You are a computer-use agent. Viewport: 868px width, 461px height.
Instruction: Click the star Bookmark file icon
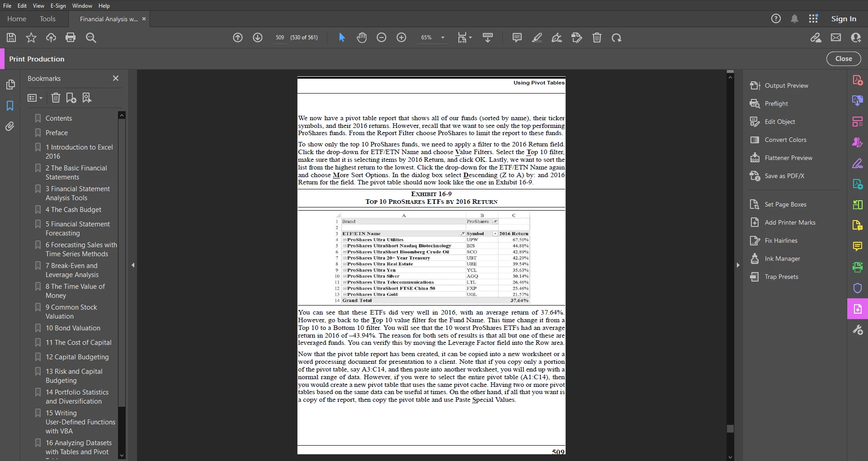click(x=31, y=38)
